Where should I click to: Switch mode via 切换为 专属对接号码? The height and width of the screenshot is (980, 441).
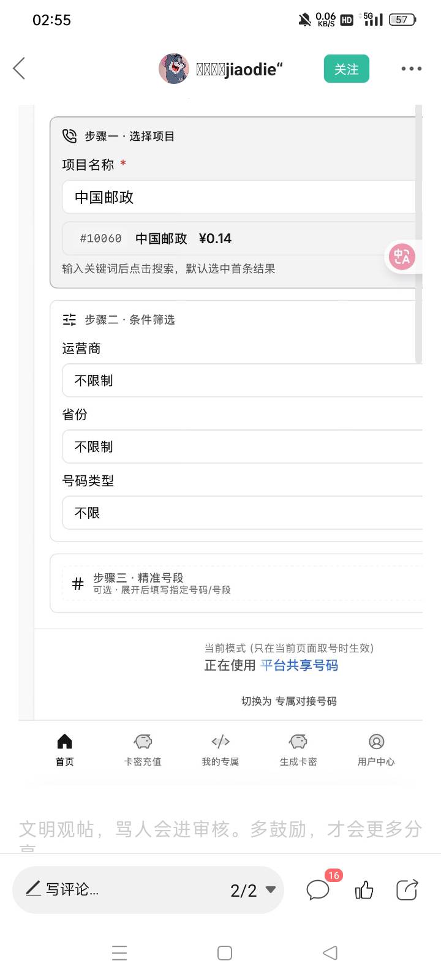pos(289,701)
